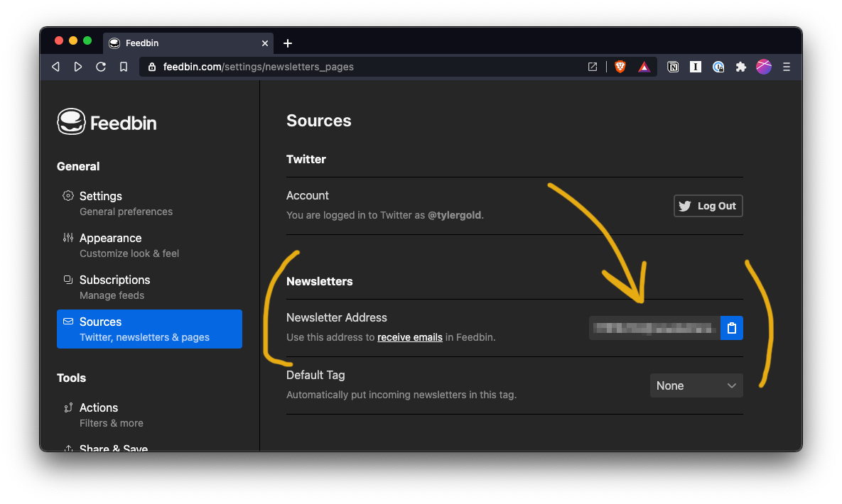
Task: Click the Tools sidebar heading
Action: pyautogui.click(x=72, y=378)
